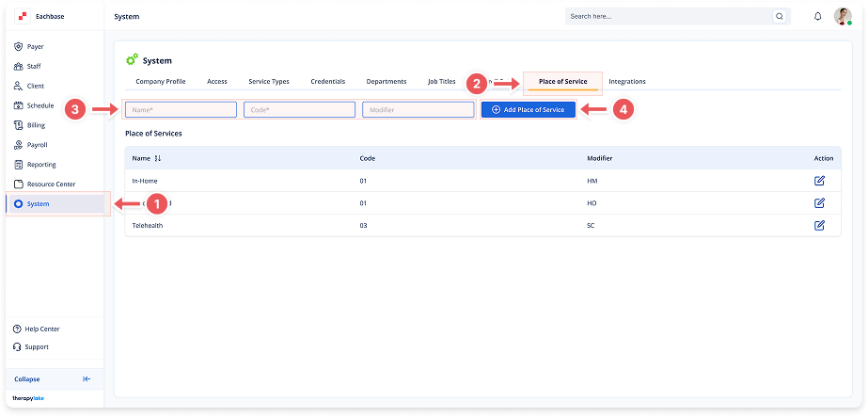868x417 pixels.
Task: Click edit icon for Telehealth row
Action: pos(819,225)
